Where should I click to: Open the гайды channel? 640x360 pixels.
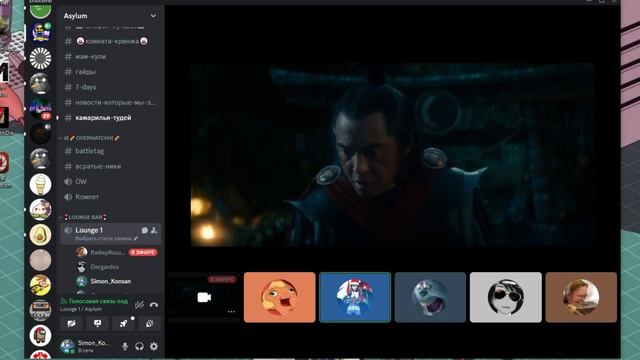coord(110,72)
